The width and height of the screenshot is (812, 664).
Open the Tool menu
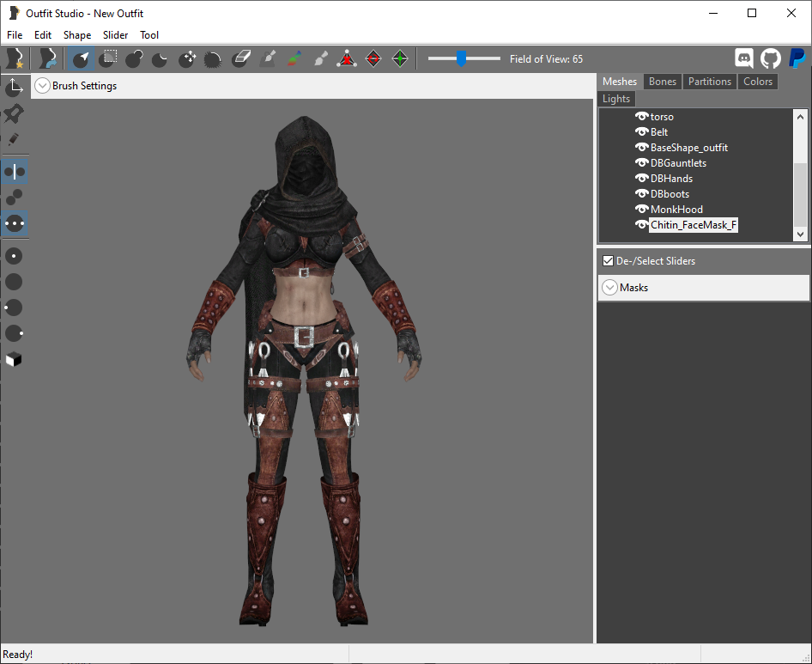click(x=149, y=34)
